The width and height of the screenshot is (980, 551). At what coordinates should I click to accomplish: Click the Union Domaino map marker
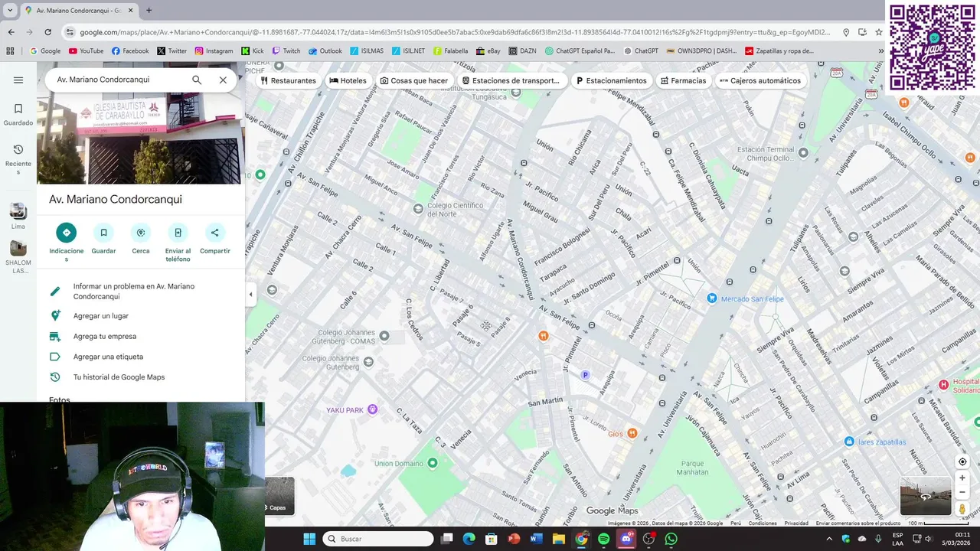[433, 463]
